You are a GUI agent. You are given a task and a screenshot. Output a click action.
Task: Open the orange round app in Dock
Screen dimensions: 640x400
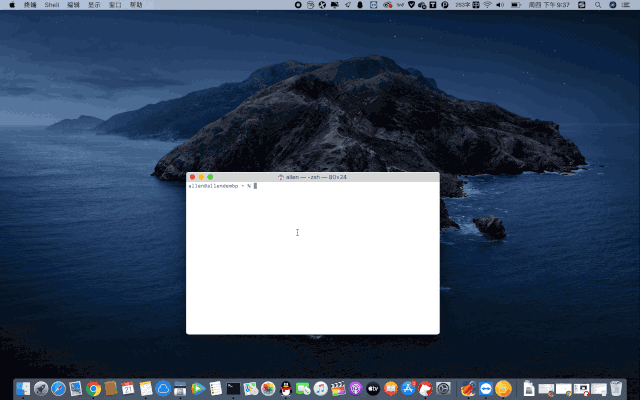tap(503, 388)
